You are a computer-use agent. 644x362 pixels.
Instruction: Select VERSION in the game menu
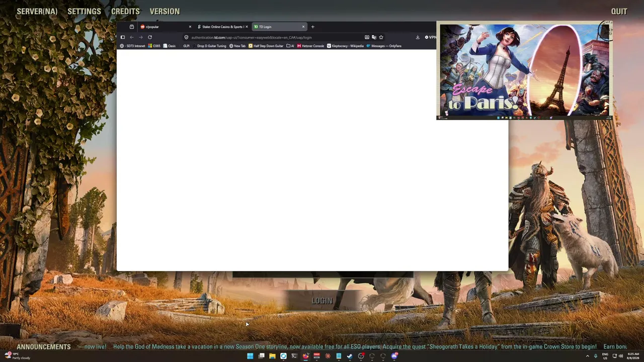pos(165,11)
